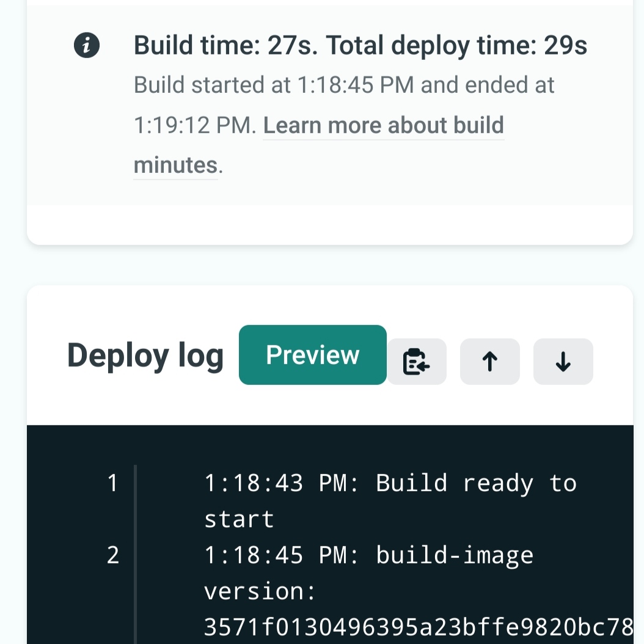The image size is (644, 644).
Task: Open Learn more about build minutes link
Action: point(383,126)
